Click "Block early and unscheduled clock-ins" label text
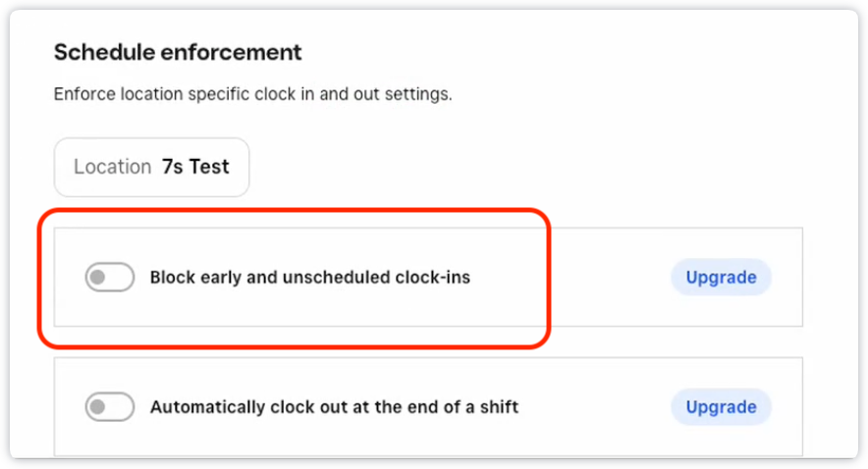Image resolution: width=868 pixels, height=469 pixels. tap(309, 278)
